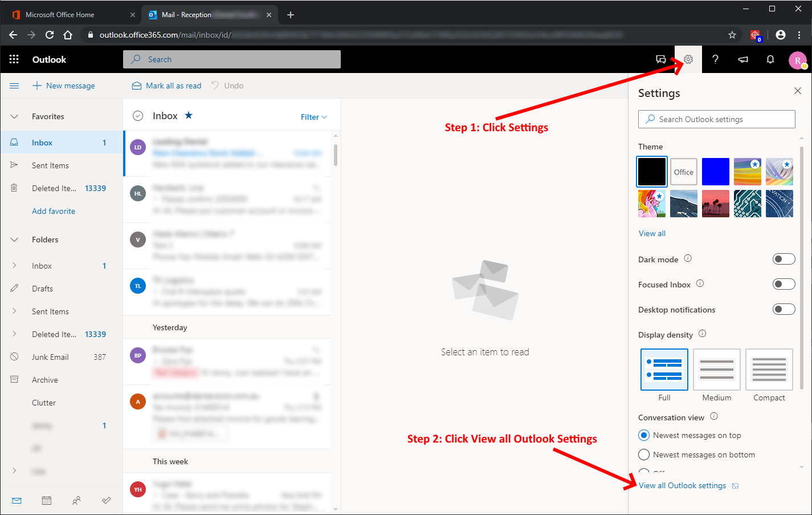Open the feedback megaphone icon

(743, 59)
